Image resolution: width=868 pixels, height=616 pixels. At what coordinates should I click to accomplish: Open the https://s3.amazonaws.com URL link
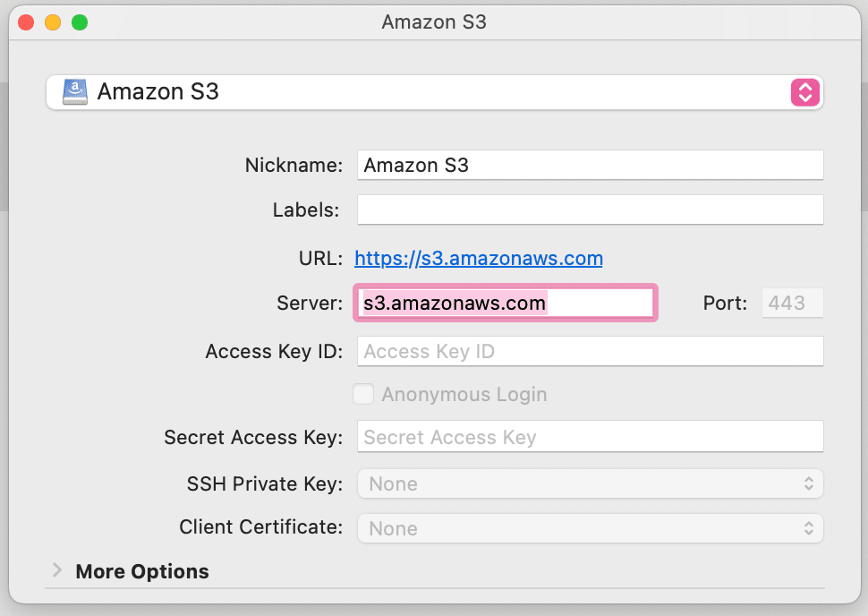[x=479, y=259]
